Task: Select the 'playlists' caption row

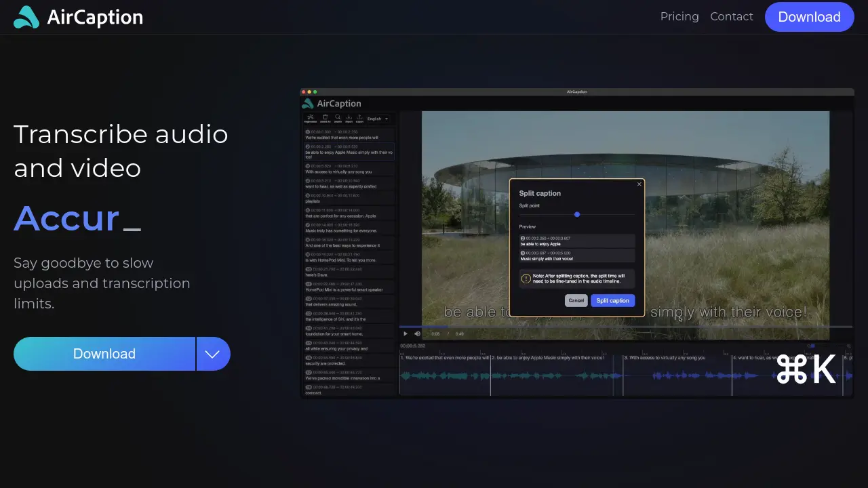Action: (349, 199)
